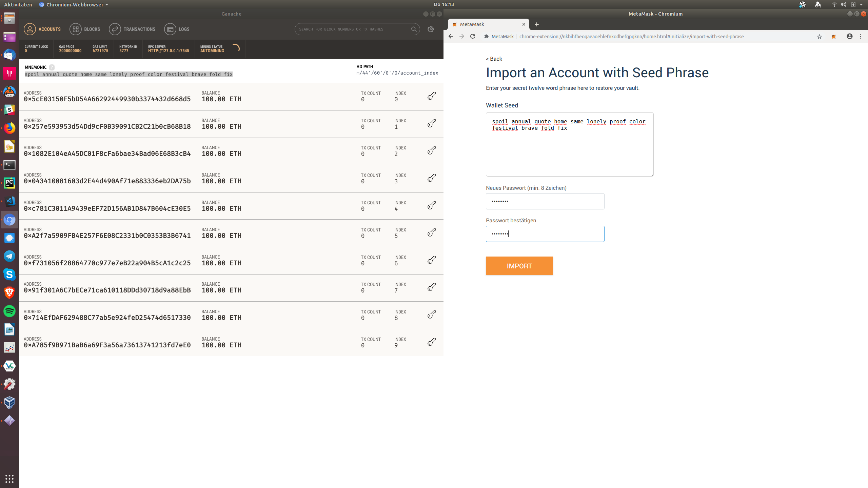Click the mnemonic phrase text in Ganache

point(129,74)
